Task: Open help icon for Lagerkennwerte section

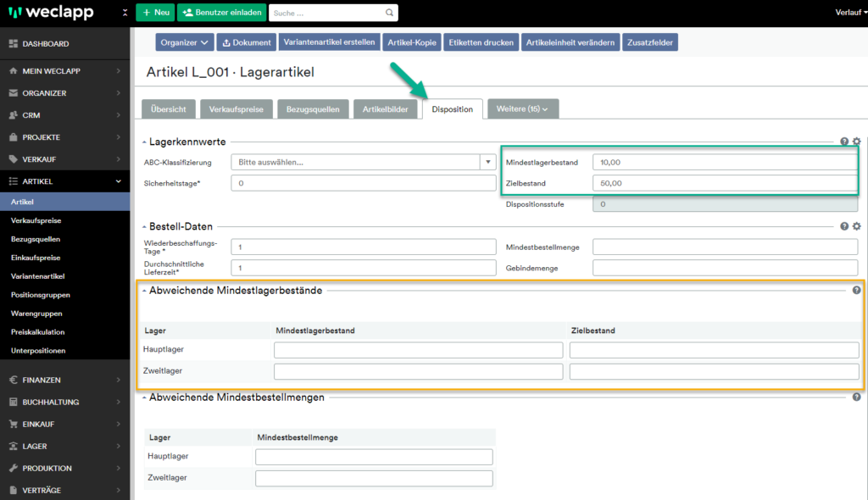Action: click(844, 142)
